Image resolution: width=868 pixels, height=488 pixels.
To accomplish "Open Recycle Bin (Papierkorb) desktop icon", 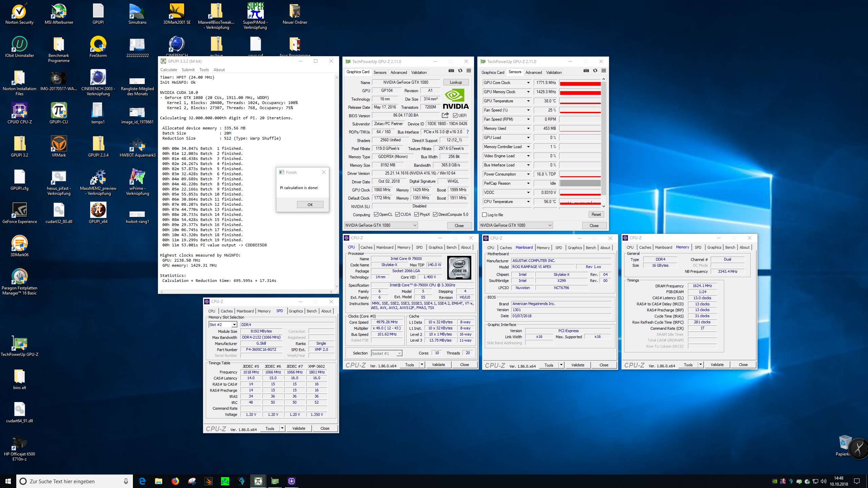I will (x=844, y=446).
